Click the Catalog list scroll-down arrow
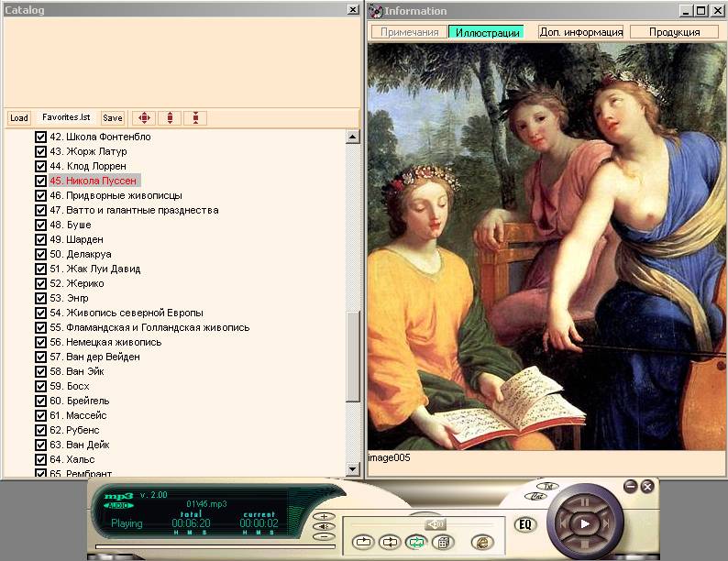This screenshot has width=728, height=561. coord(352,469)
